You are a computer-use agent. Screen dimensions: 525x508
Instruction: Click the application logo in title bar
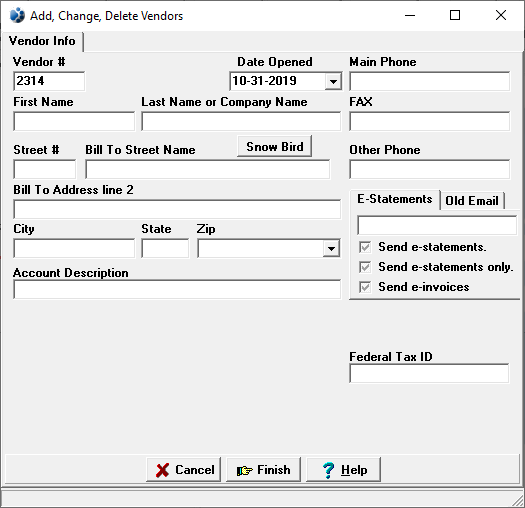click(17, 15)
